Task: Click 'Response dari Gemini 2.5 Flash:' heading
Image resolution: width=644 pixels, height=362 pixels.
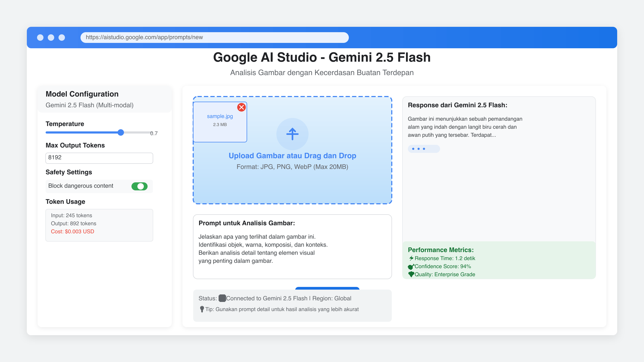Action: coord(458,105)
